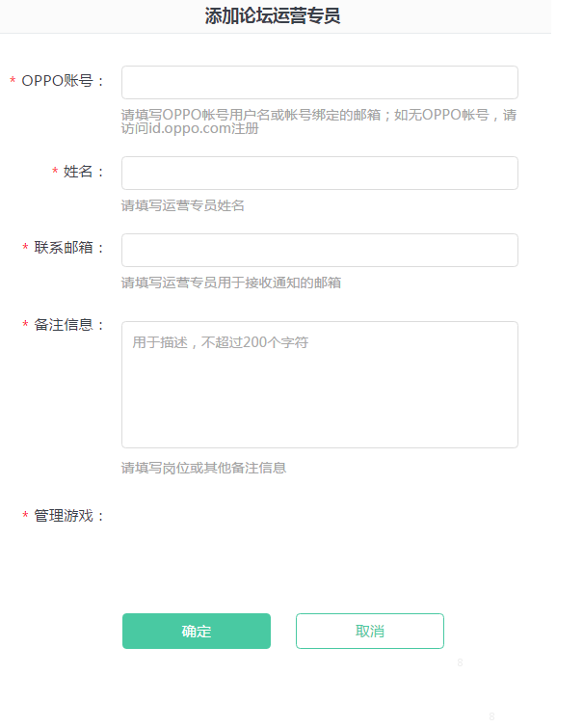Click the red asterisk beside 管理游戏
Image resolution: width=583 pixels, height=728 pixels.
[x=25, y=517]
